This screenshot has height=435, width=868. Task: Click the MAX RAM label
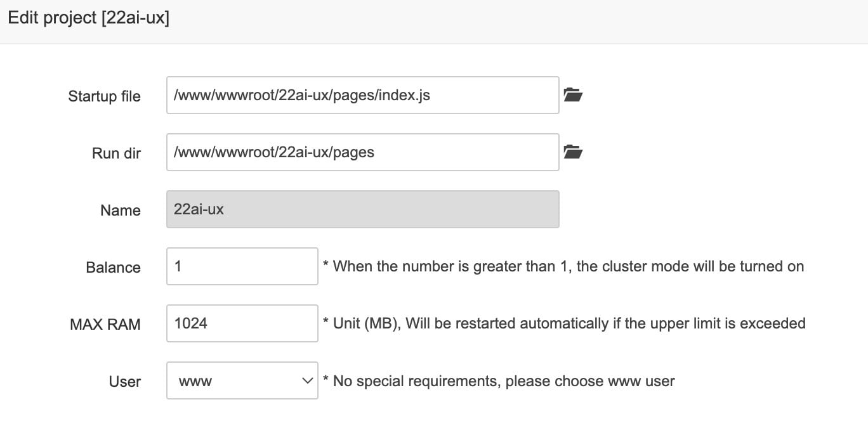[x=105, y=325]
